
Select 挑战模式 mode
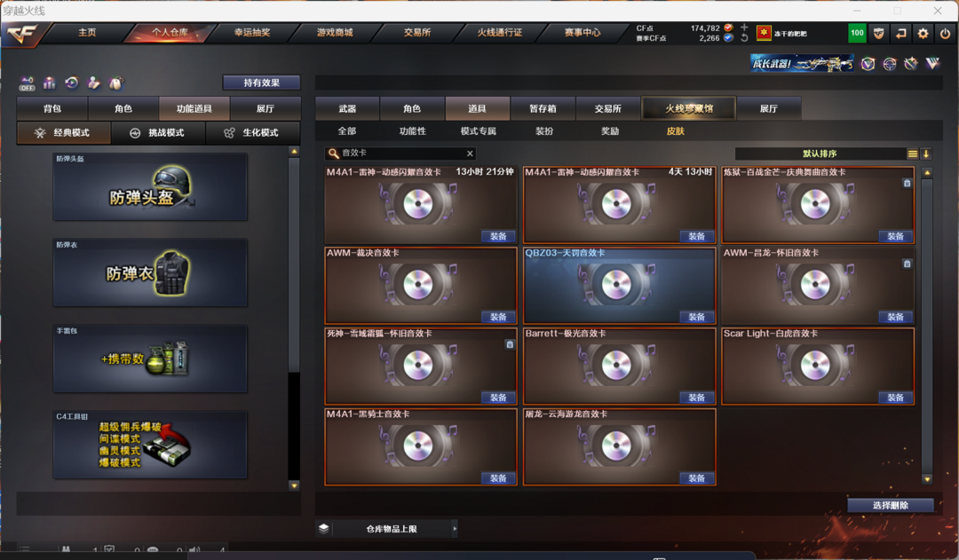pos(158,132)
